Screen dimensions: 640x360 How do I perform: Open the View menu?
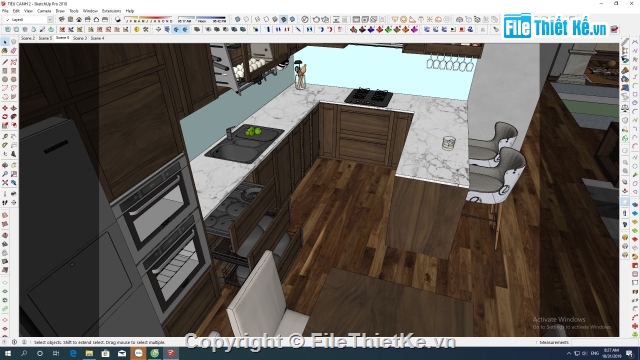(x=28, y=11)
